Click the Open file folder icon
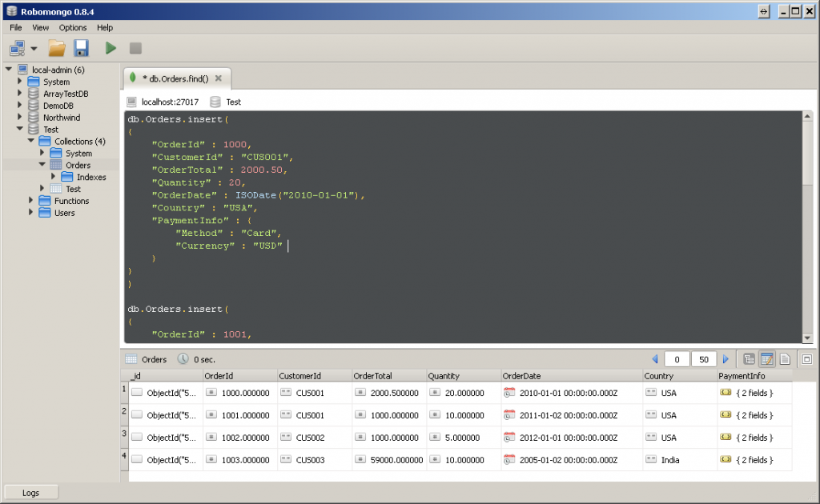Screen dimensions: 820x504 pyautogui.click(x=57, y=48)
